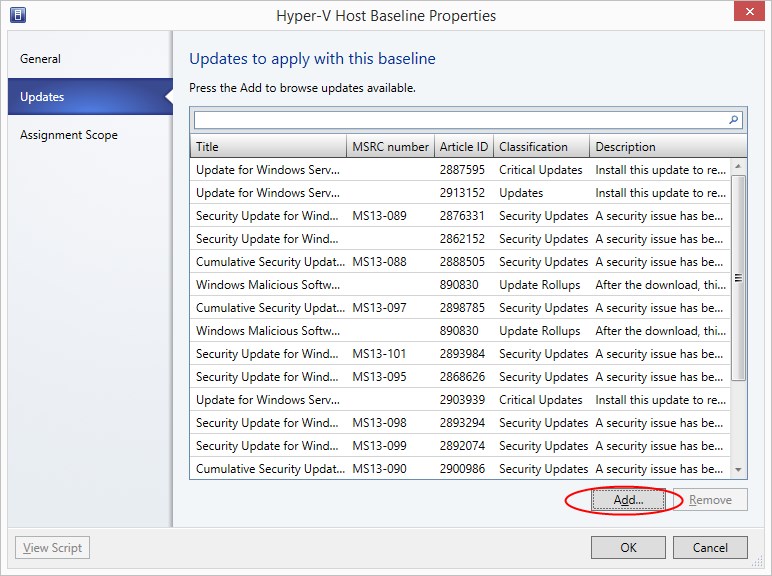Click Article ID cell 2876331

pos(462,216)
